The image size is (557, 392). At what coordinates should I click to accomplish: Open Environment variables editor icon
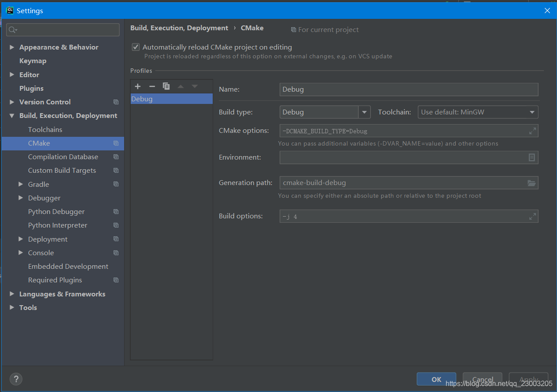coord(532,157)
